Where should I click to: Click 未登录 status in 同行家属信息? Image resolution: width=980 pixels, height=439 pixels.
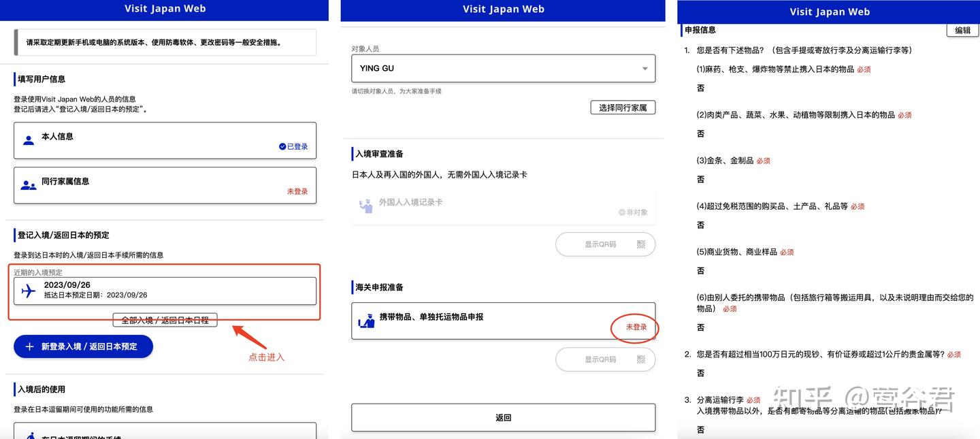point(297,191)
